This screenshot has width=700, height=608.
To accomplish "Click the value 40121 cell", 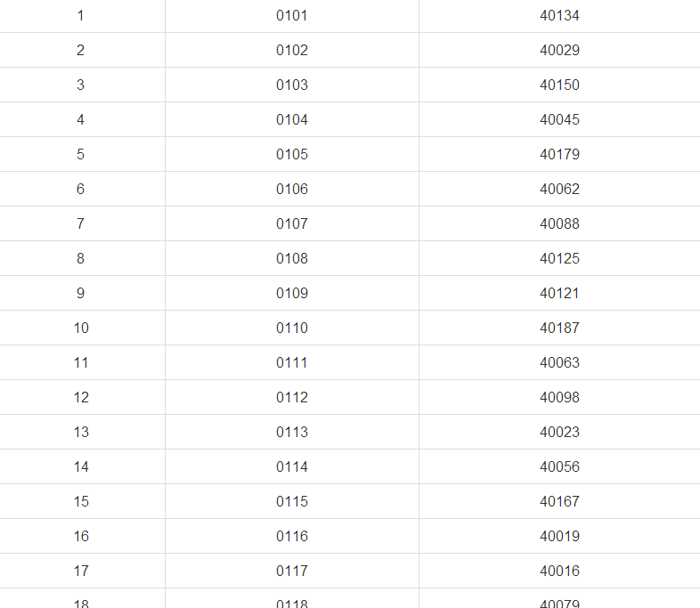I will (559, 293).
